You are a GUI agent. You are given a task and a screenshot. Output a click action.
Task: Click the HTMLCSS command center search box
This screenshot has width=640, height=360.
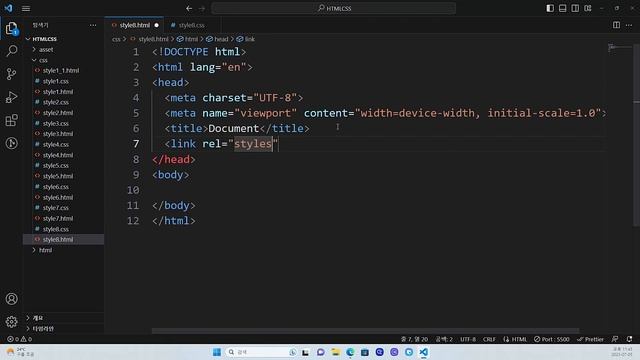[333, 8]
